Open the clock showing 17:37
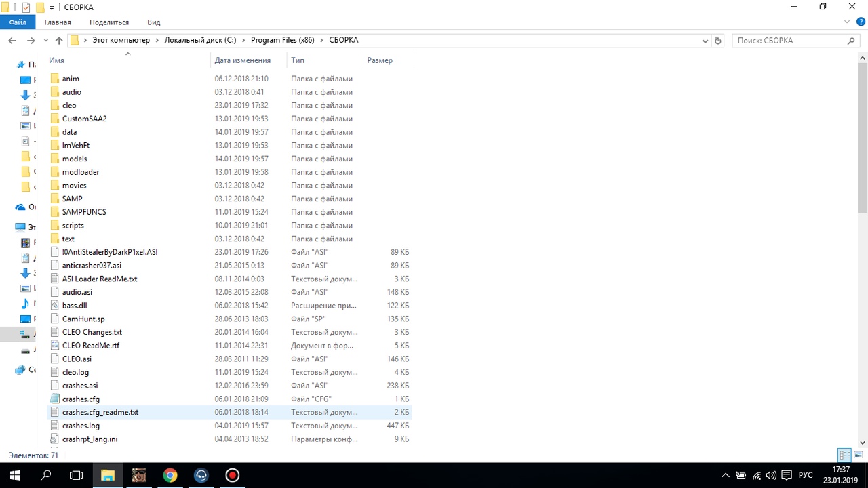Screen dimensions: 868x488 coord(841,470)
